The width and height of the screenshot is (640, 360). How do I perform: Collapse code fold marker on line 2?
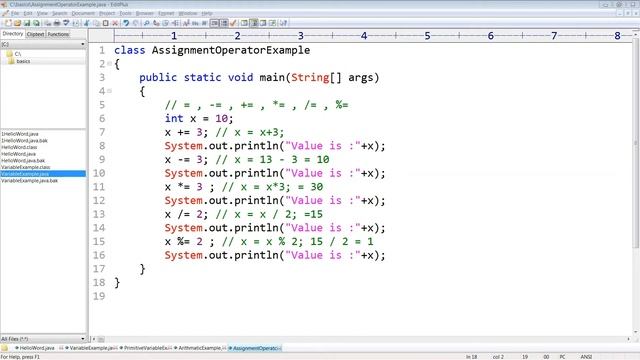coord(109,64)
